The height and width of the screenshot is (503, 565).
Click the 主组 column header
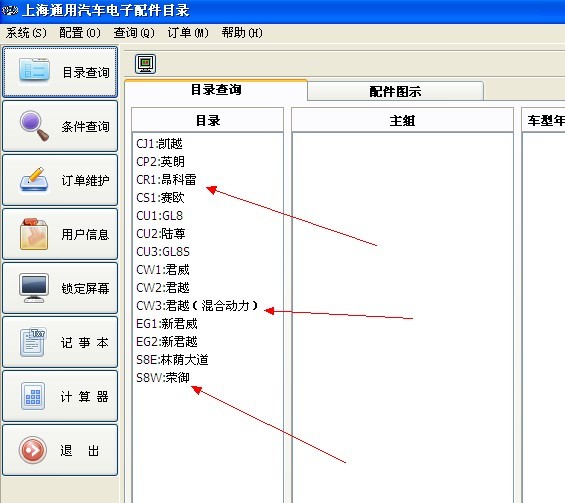[402, 120]
